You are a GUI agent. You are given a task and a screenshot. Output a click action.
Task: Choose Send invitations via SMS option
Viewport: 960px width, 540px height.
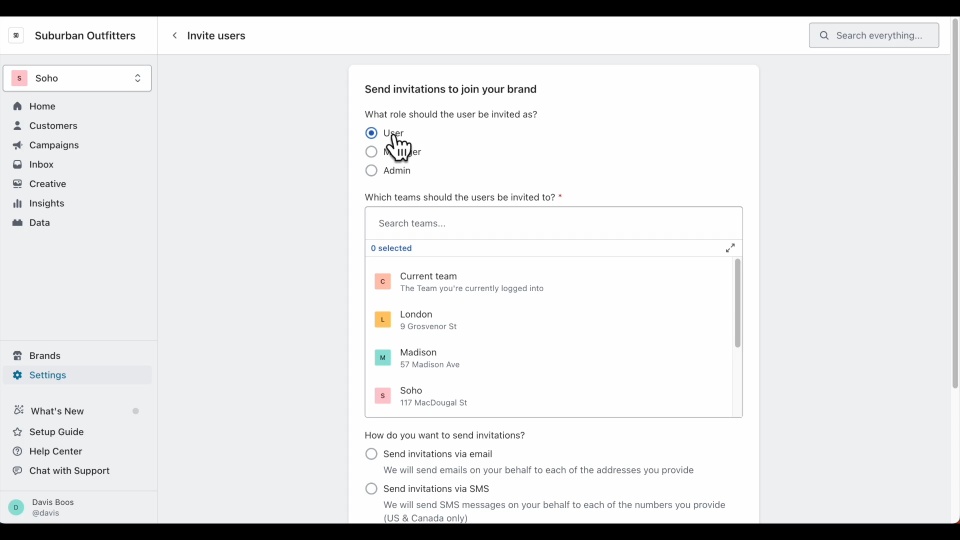[371, 489]
